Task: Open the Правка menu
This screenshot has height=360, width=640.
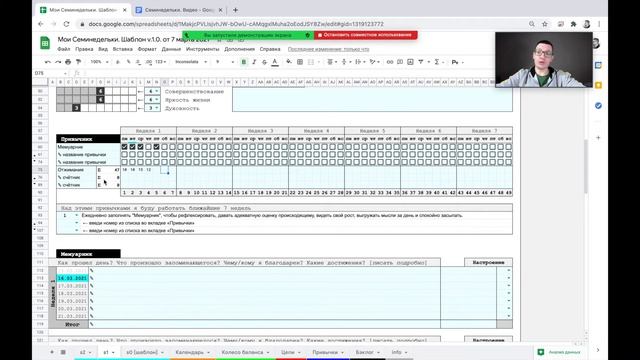Action: point(84,49)
